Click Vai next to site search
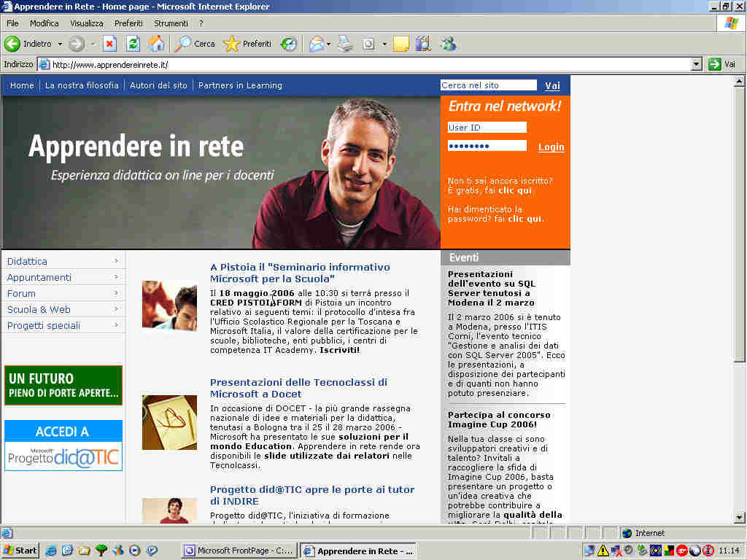 (552, 86)
